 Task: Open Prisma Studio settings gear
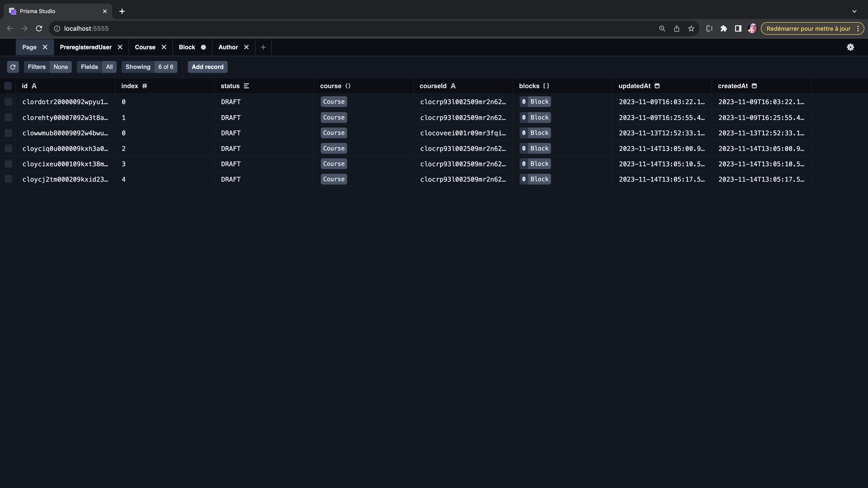pyautogui.click(x=850, y=47)
